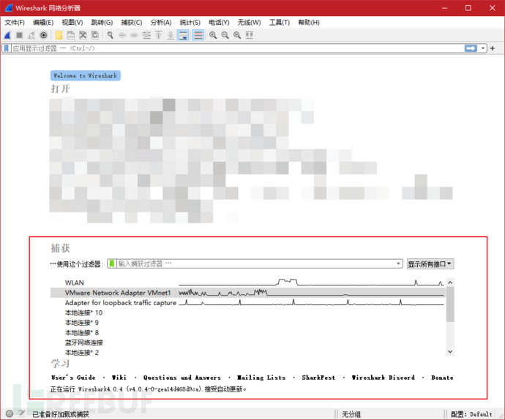Click the restart capture icon
The height and width of the screenshot is (420, 505).
31,35
